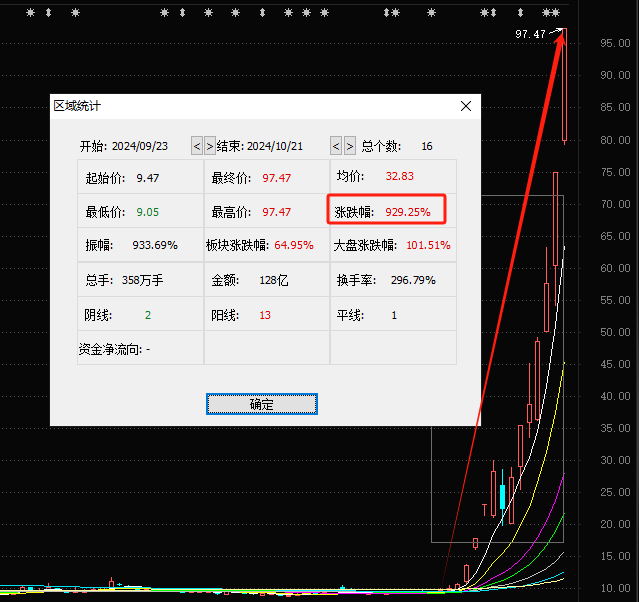Click the 平线 count 1
This screenshot has width=639, height=602.
click(394, 315)
